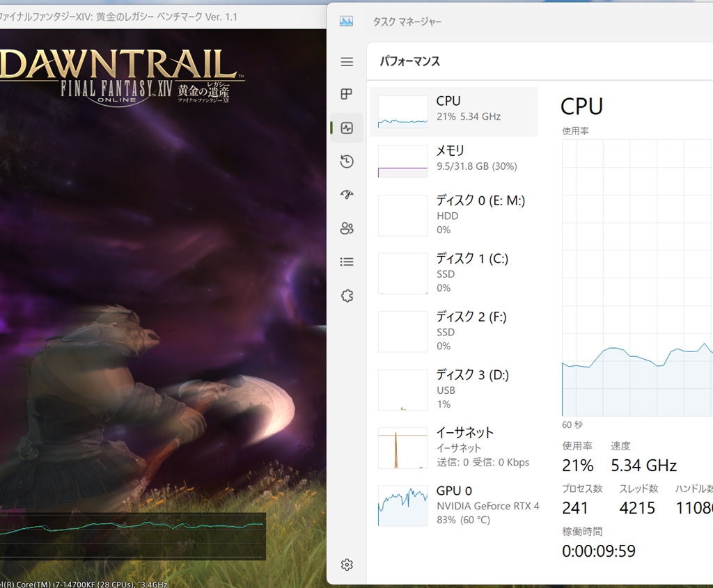Select the イーサネット network entry
Image resolution: width=713 pixels, height=588 pixels.
[453, 448]
